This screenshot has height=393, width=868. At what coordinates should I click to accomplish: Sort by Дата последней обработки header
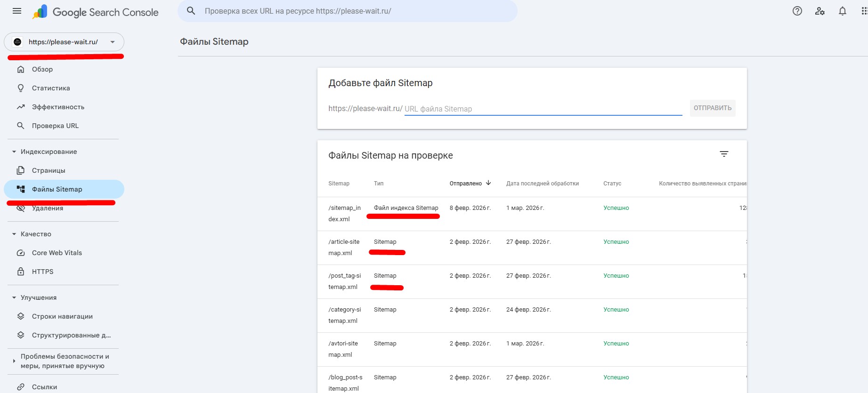[543, 184]
